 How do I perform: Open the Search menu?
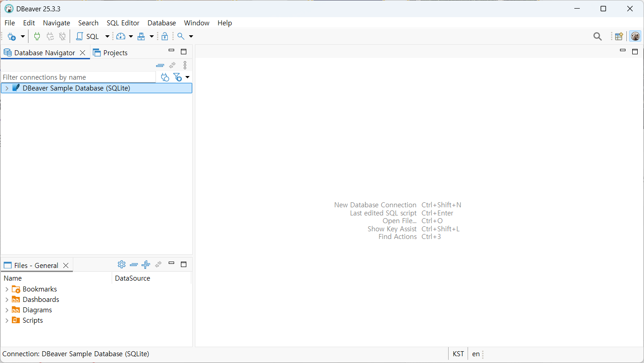click(88, 23)
